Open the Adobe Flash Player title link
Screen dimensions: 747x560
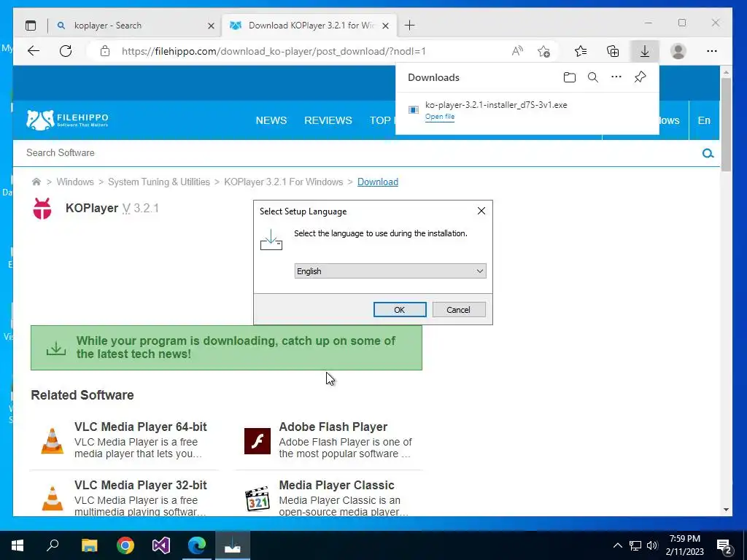point(333,427)
